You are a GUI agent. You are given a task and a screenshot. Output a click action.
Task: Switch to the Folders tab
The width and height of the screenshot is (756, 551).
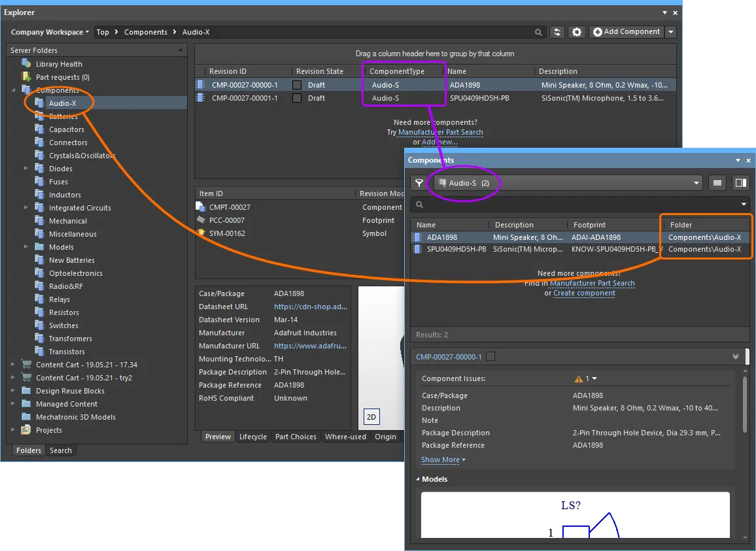[x=28, y=450]
